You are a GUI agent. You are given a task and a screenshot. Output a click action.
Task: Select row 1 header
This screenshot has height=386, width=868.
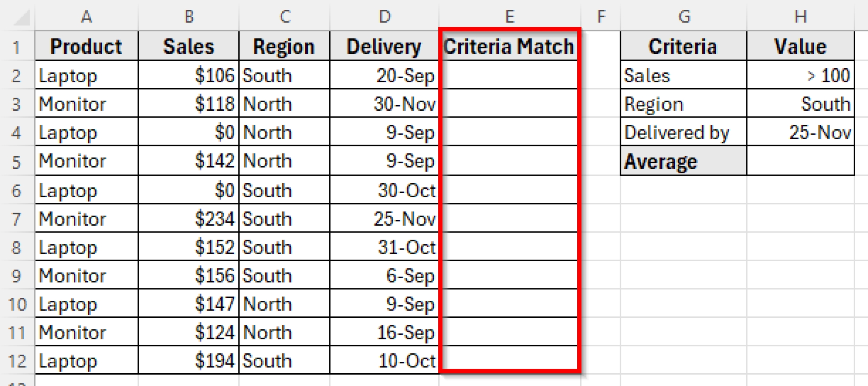click(x=16, y=46)
